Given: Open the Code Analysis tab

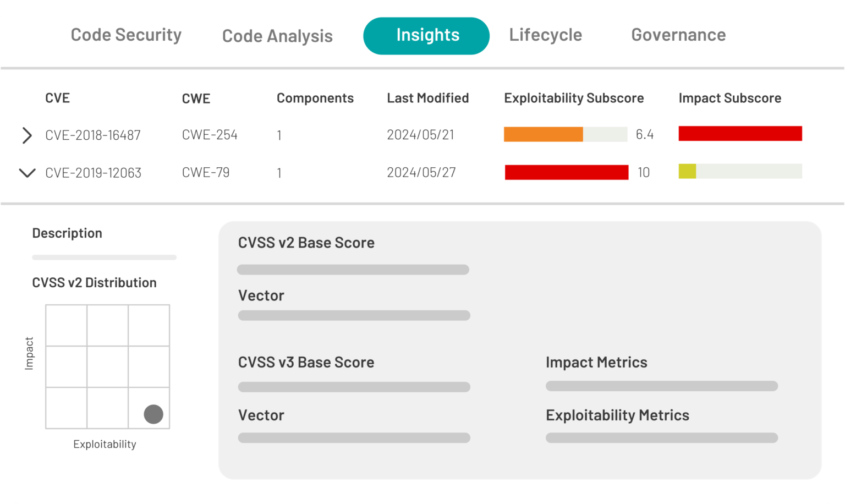Looking at the screenshot, I should pyautogui.click(x=277, y=35).
